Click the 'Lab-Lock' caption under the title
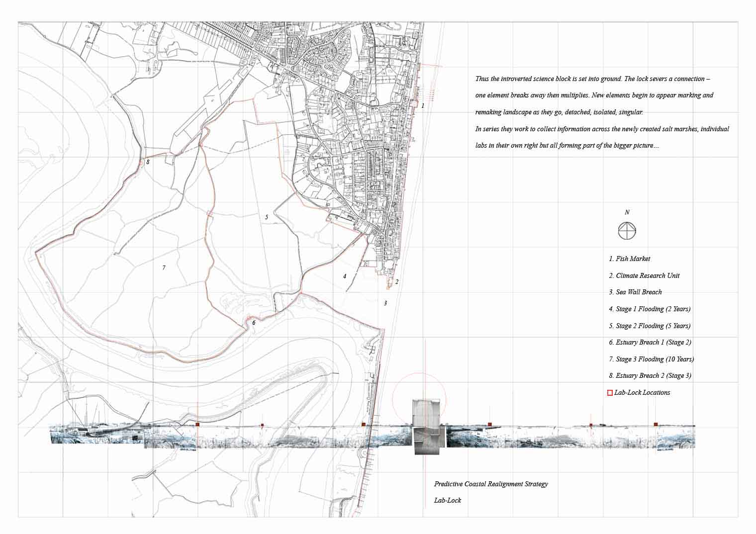This screenshot has height=534, width=756. (x=447, y=501)
